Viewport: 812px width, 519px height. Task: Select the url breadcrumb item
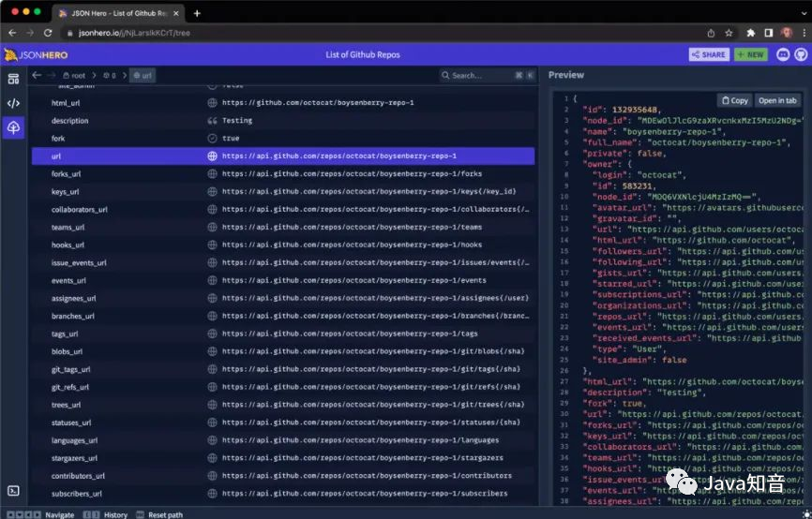(143, 75)
